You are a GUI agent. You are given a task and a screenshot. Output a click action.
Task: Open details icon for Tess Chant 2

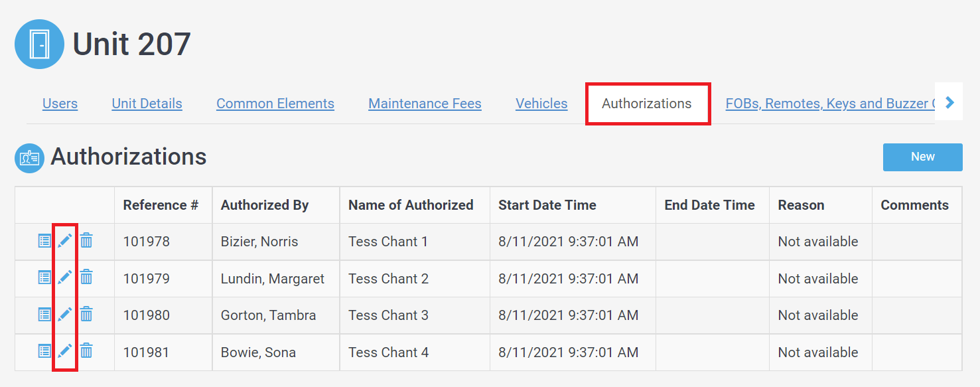click(x=44, y=277)
